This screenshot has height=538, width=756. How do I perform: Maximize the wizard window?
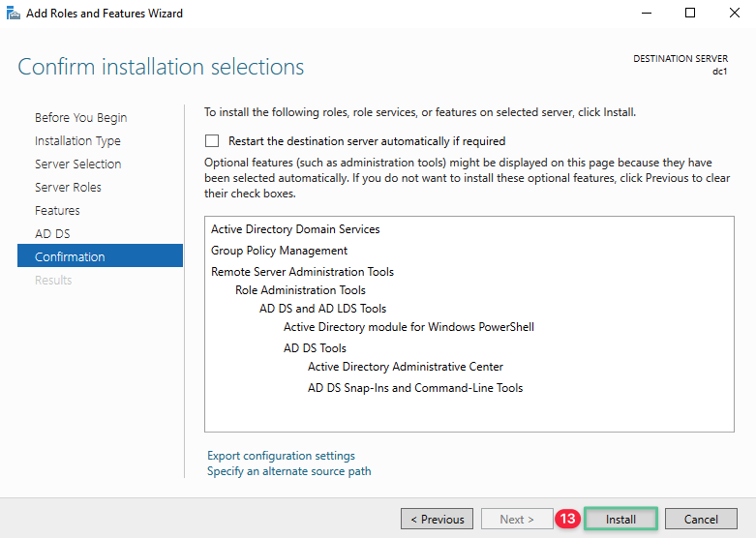tap(690, 14)
